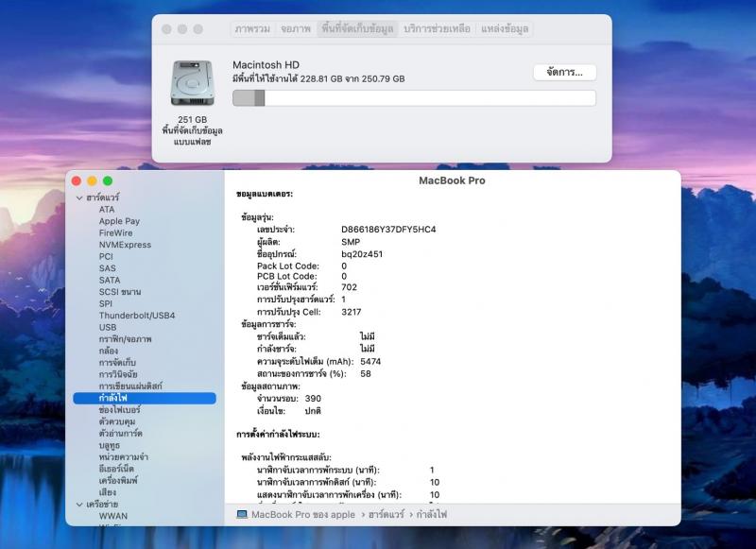Click the condition value ปกติ
Screen dimensions: 756x549
313,411
